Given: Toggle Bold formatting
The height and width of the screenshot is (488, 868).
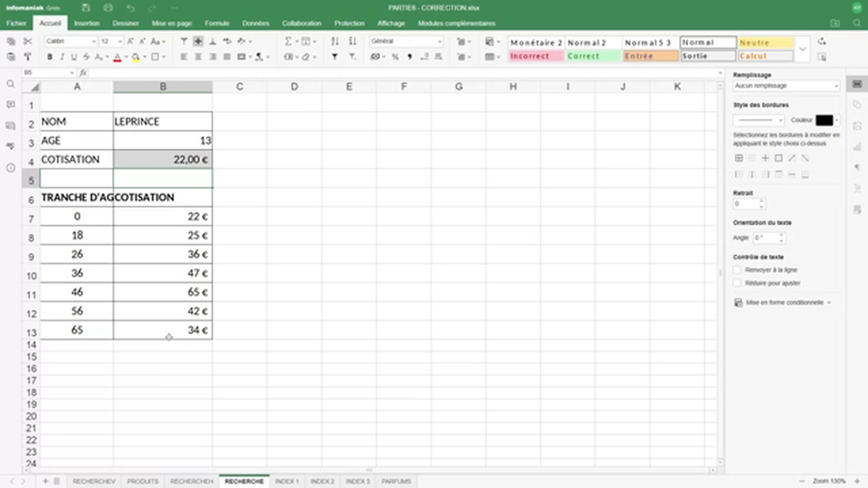Looking at the screenshot, I should click(50, 57).
